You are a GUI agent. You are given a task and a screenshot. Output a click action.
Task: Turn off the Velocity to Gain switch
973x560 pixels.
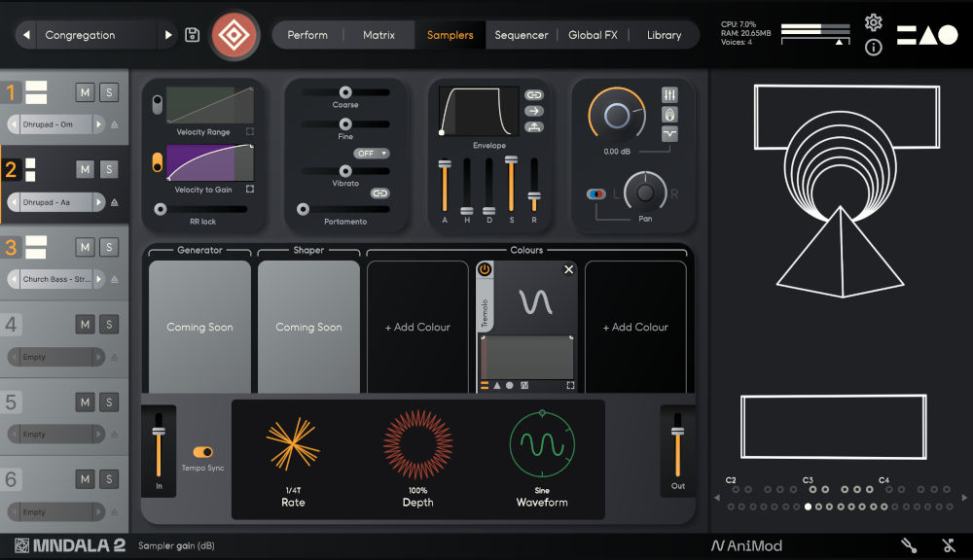158,162
